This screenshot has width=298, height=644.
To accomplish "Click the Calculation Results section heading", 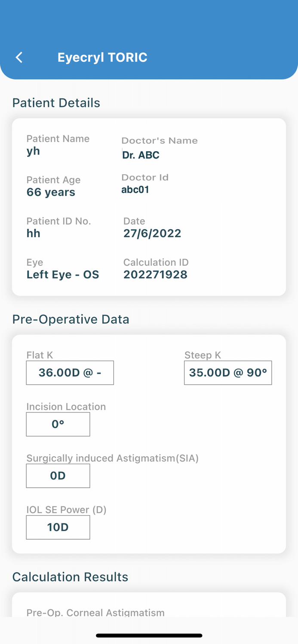I will tap(70, 577).
